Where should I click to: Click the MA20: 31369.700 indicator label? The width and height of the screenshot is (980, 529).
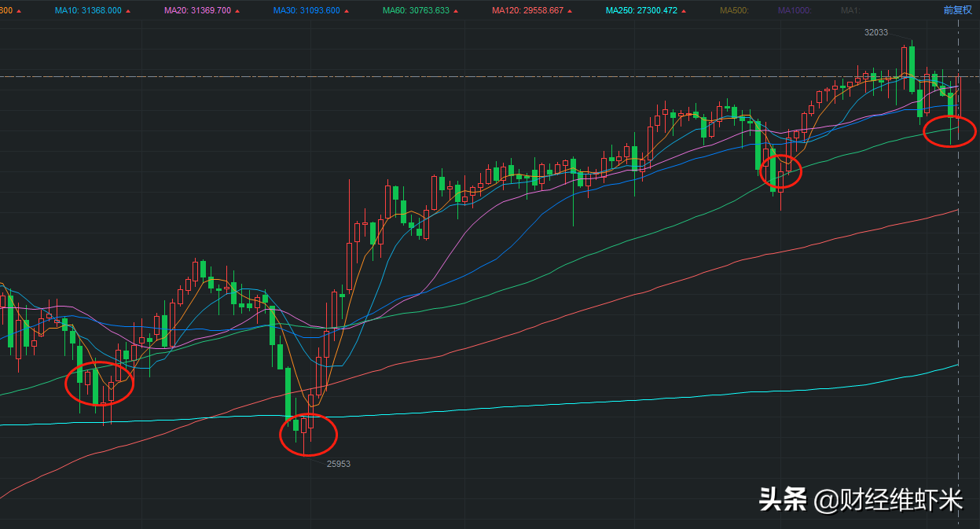point(197,10)
